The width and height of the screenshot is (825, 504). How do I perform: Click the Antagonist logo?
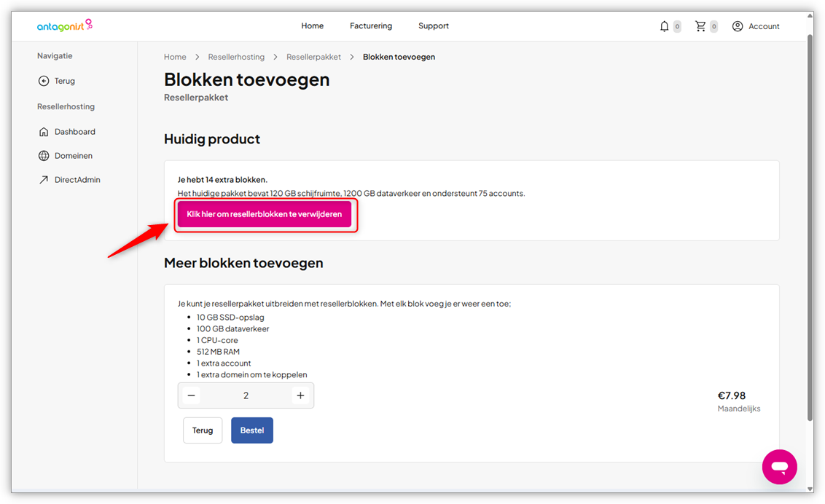point(64,25)
